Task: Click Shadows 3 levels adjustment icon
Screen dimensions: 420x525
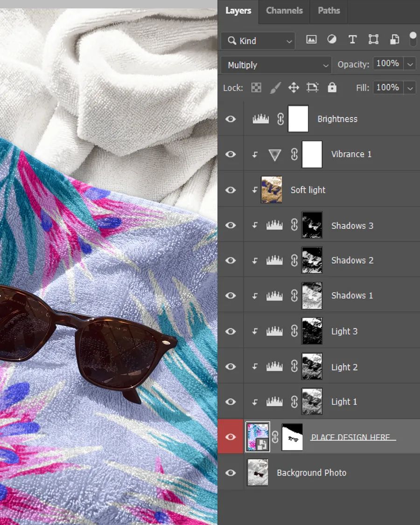Action: [274, 225]
